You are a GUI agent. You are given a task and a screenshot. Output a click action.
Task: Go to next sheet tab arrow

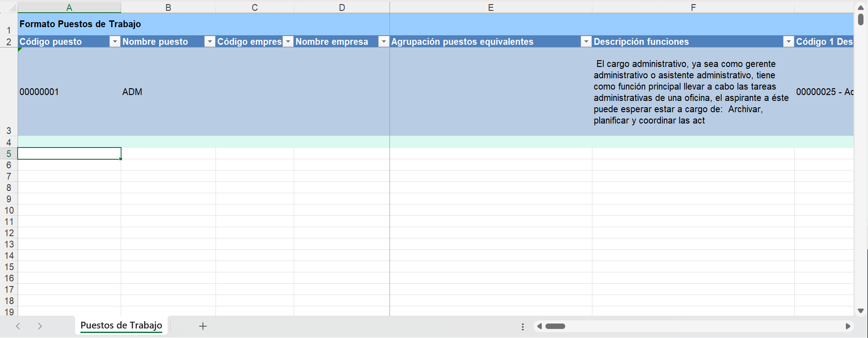[40, 326]
